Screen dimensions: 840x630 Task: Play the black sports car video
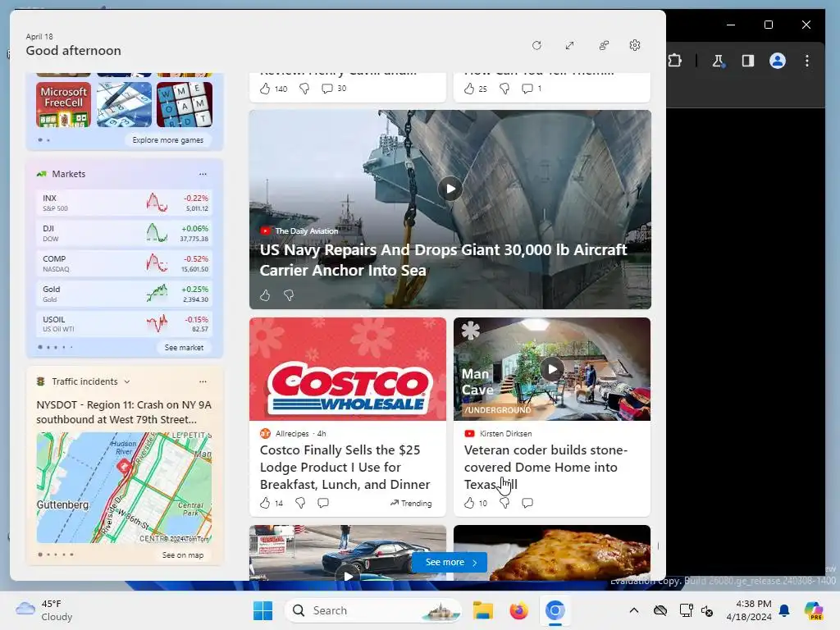point(348,575)
